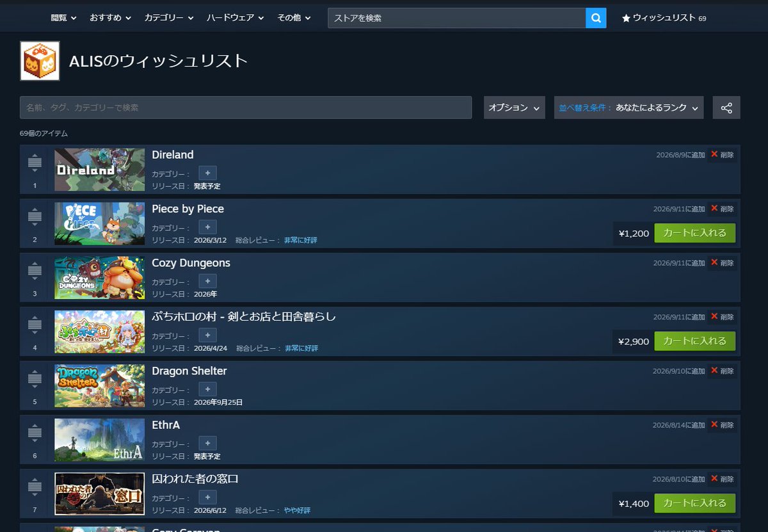Image resolution: width=768 pixels, height=532 pixels.
Task: Add Piece by Piece to cart
Action: pos(694,233)
